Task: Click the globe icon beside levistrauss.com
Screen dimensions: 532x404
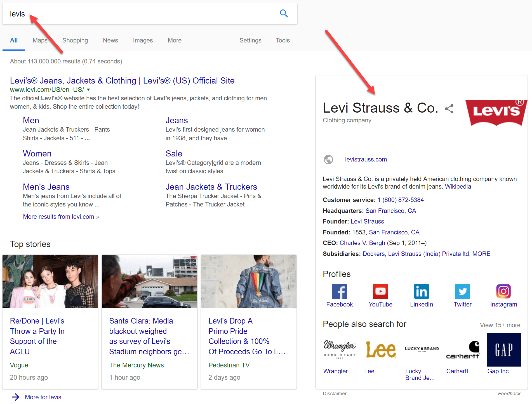Action: [x=328, y=160]
